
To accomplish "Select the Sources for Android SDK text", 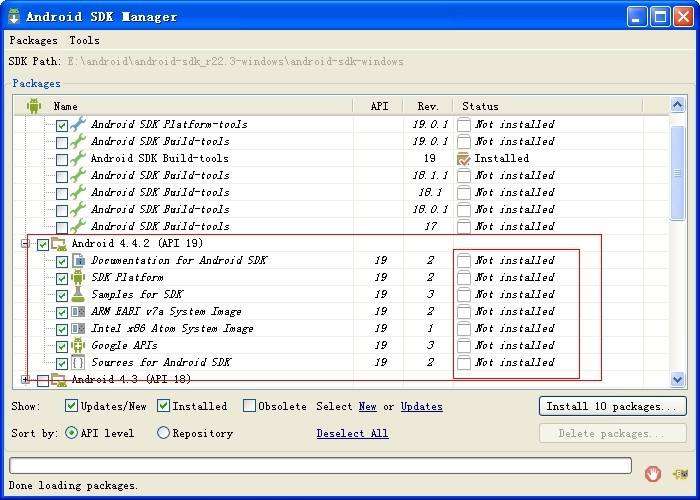I will click(161, 362).
